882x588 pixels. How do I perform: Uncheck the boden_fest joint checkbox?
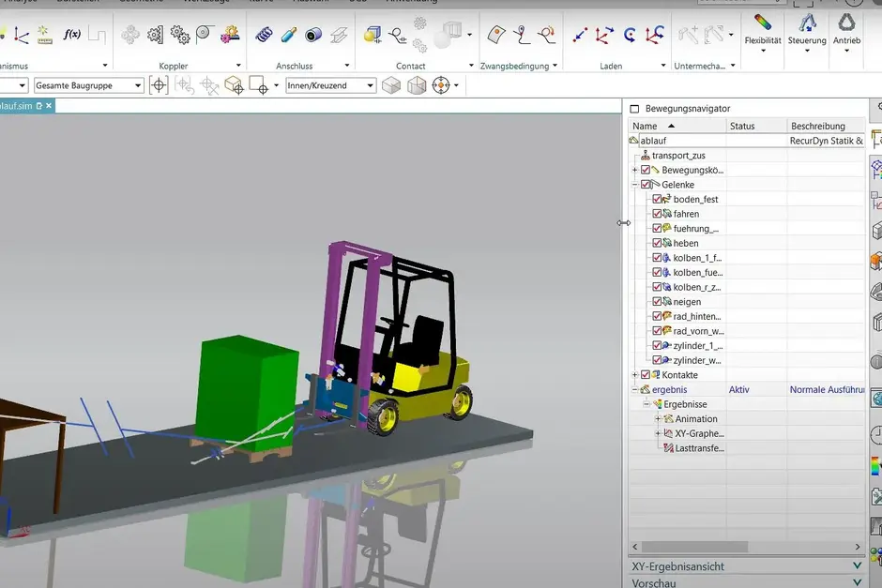(658, 200)
